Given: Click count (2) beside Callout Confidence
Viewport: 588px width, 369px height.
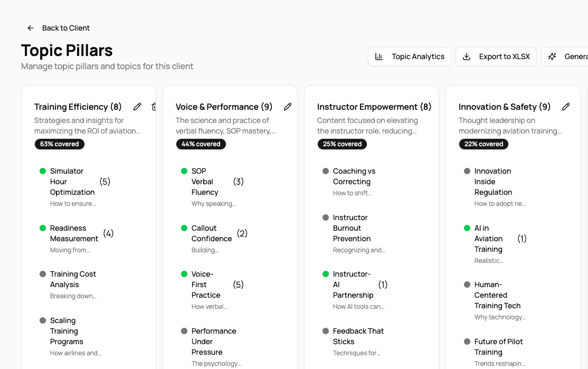Looking at the screenshot, I should pos(242,233).
